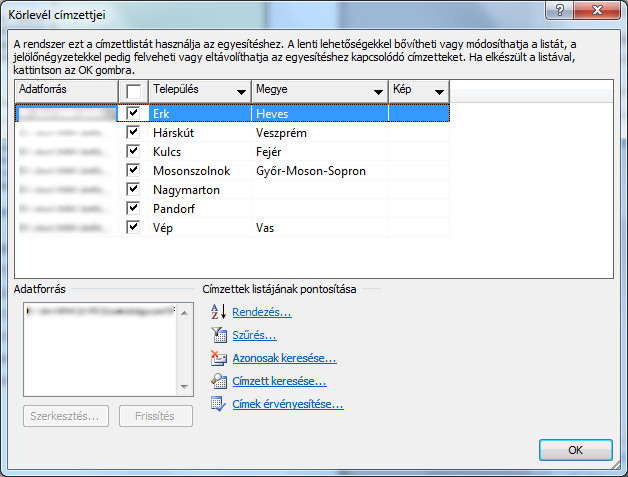The image size is (628, 477).
Task: Toggle the checkbox for Hárskút row
Action: [133, 133]
